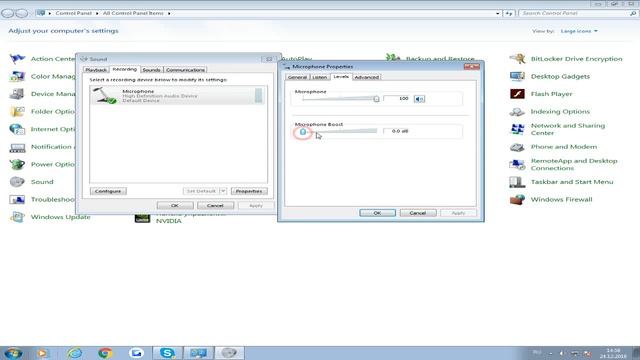Open Windows Firewall icon

click(517, 199)
